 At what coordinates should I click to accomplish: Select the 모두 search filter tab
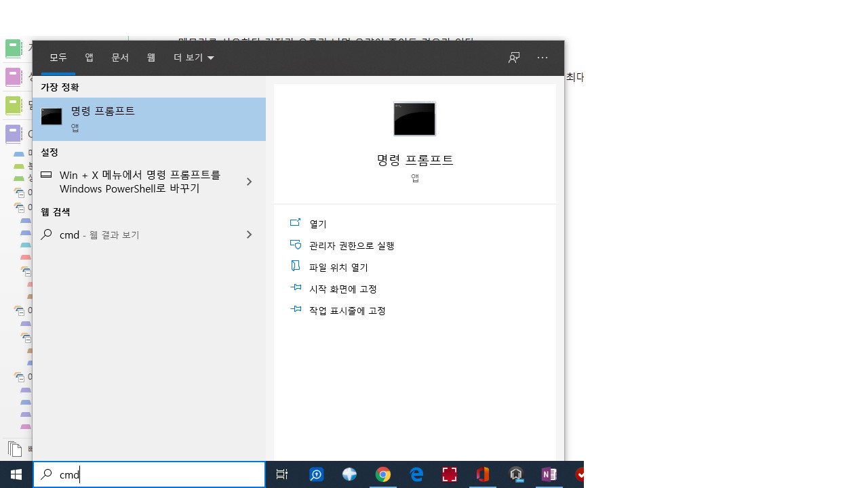point(58,58)
